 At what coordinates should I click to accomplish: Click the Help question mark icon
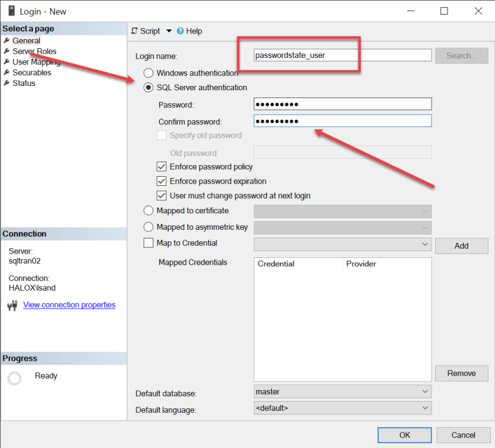click(x=180, y=31)
